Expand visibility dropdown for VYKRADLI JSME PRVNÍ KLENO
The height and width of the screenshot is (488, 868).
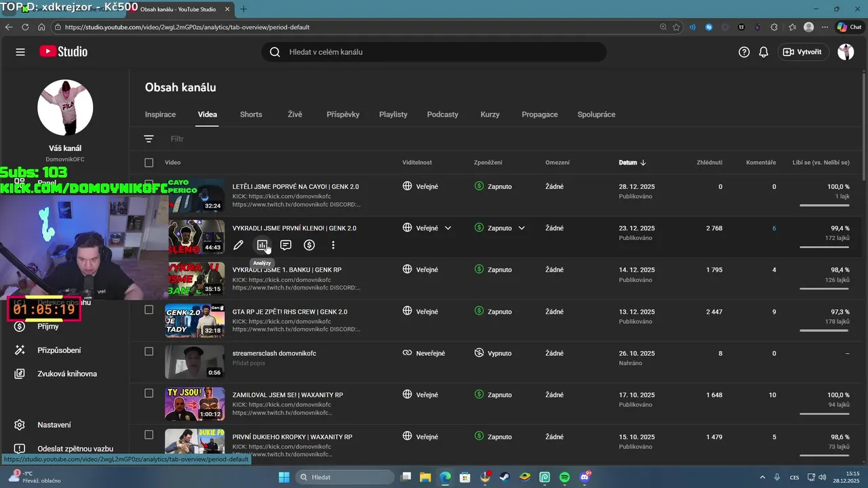[x=448, y=228]
